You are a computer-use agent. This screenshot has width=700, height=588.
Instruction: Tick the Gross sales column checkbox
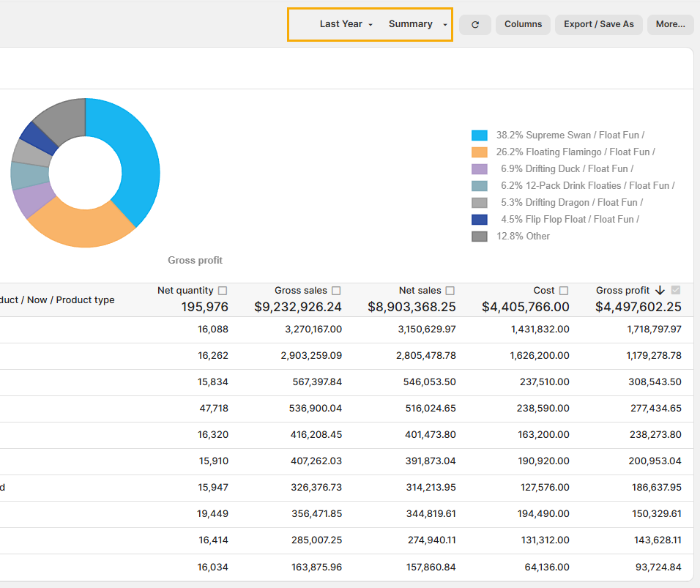tap(336, 291)
